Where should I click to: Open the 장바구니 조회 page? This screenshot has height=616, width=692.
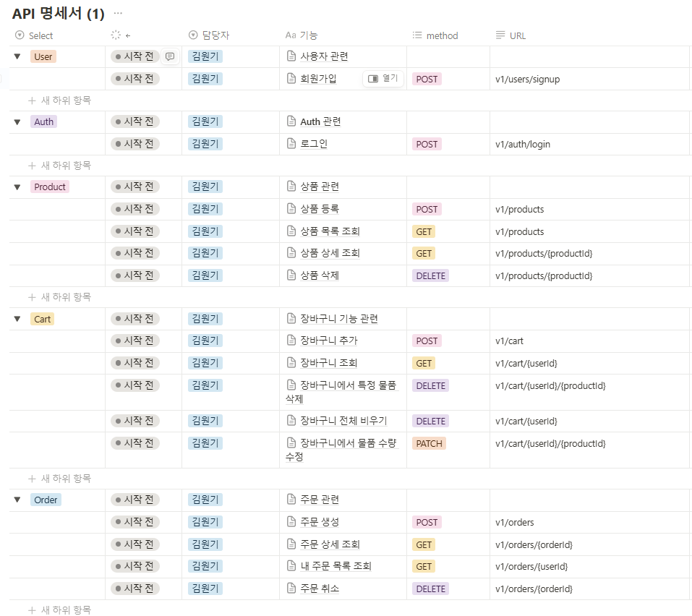[329, 363]
